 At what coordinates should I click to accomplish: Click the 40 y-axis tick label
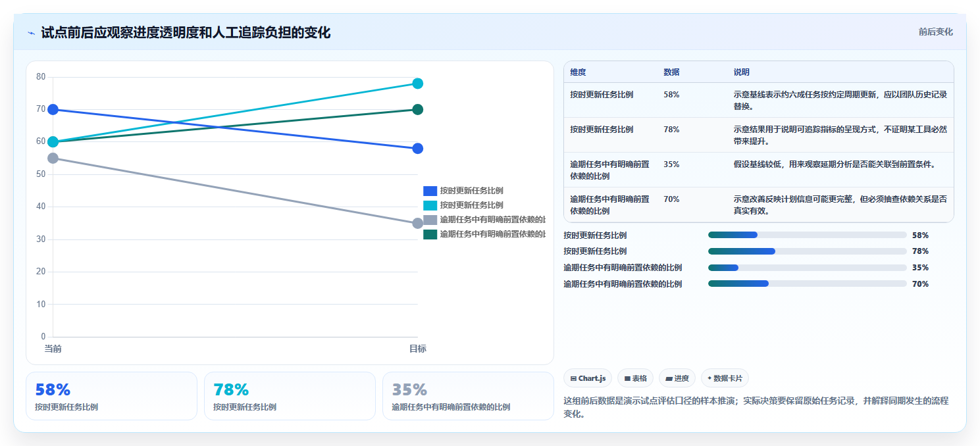click(x=41, y=207)
